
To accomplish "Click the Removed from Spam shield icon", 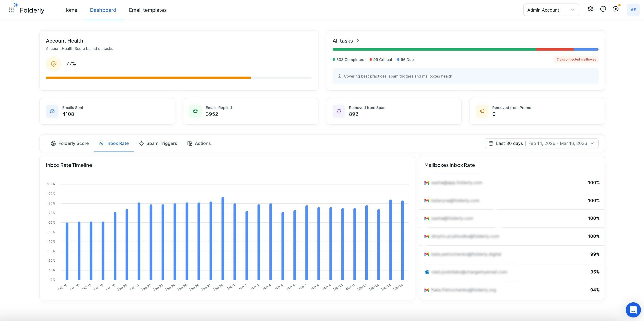I will (x=339, y=111).
